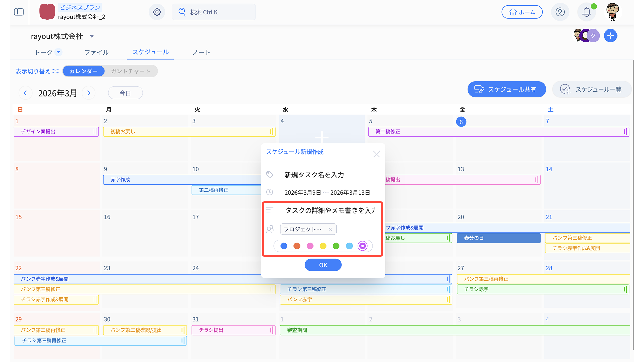Pick the green color swatch

pos(336,246)
